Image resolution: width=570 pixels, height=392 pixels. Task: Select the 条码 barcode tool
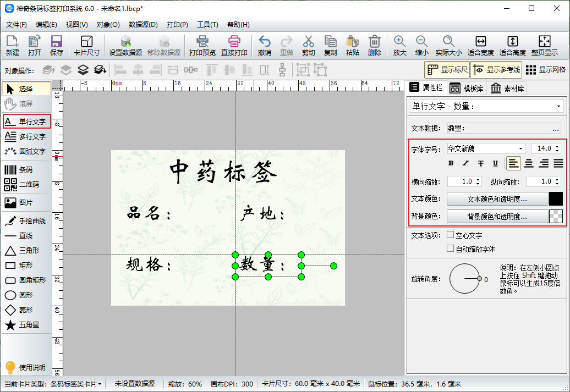(x=26, y=170)
